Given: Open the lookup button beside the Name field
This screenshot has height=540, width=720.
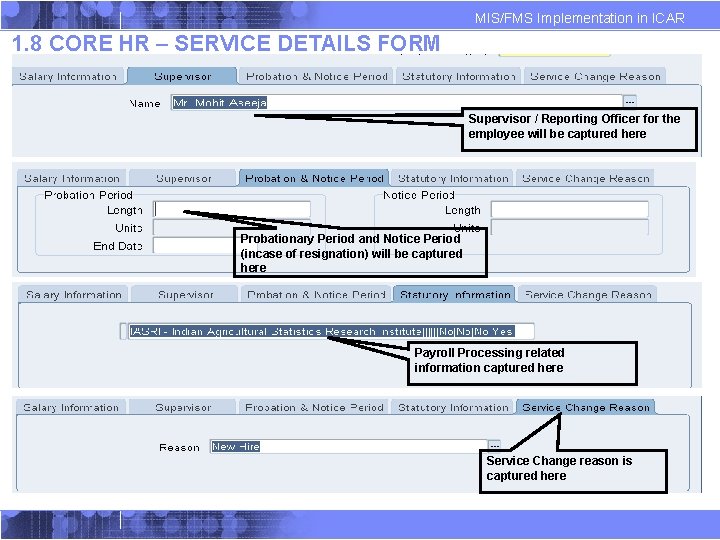Looking at the screenshot, I should coord(630,101).
